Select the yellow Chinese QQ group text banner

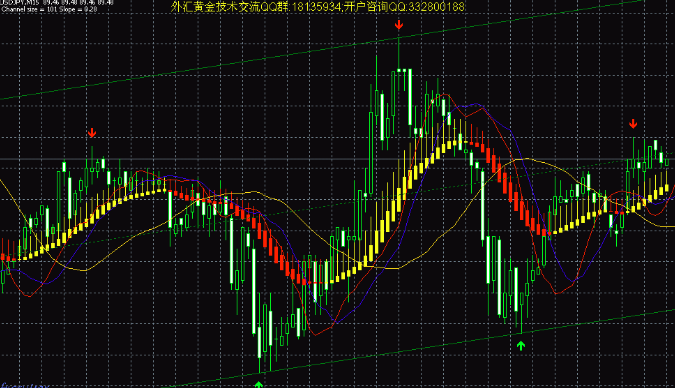click(318, 6)
